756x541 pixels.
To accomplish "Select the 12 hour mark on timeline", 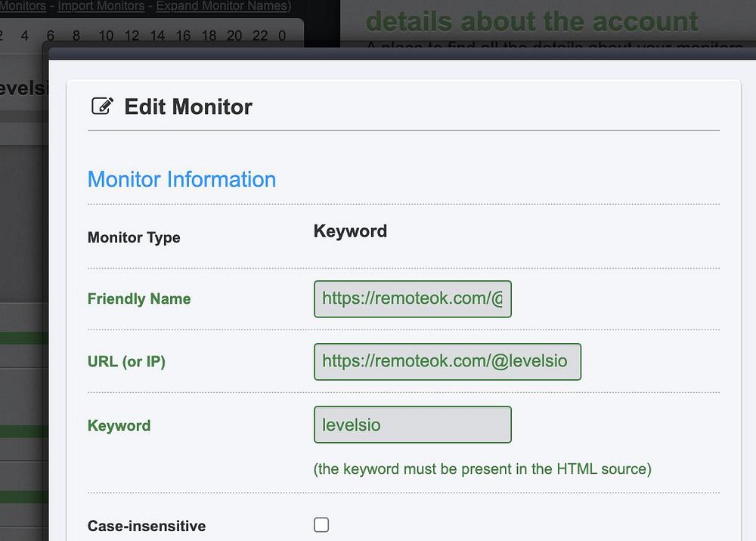I will pyautogui.click(x=132, y=36).
